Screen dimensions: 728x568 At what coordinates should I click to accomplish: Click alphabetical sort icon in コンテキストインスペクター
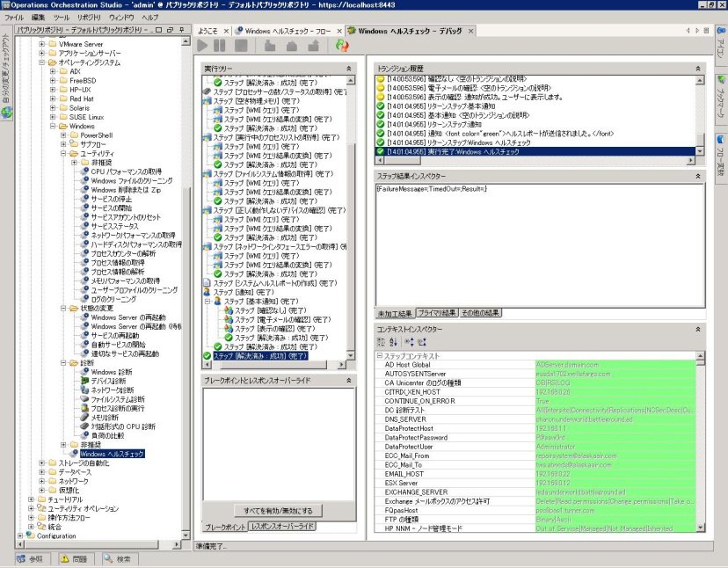(393, 342)
